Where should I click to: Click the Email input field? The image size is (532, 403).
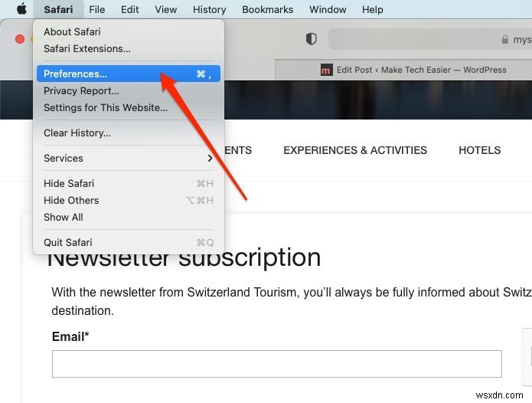pos(277,364)
